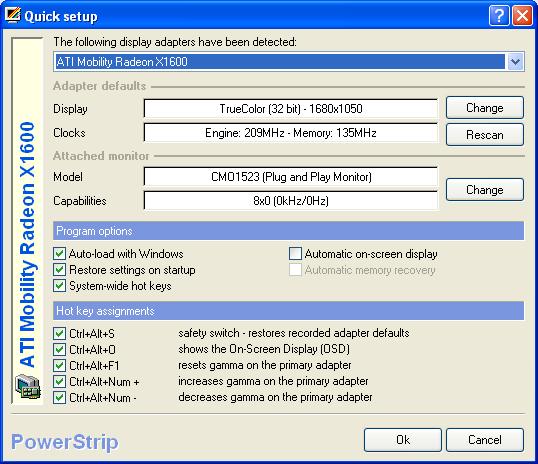
Task: Click the Rescan button
Action: coord(485,135)
